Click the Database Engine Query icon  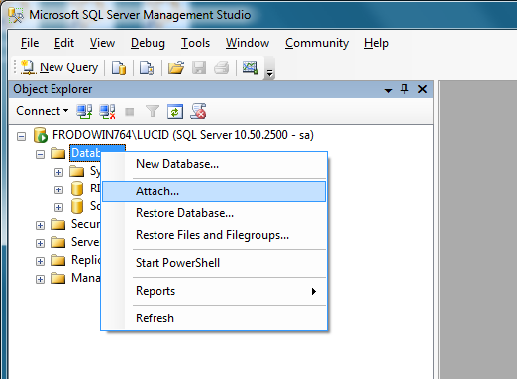click(x=119, y=68)
